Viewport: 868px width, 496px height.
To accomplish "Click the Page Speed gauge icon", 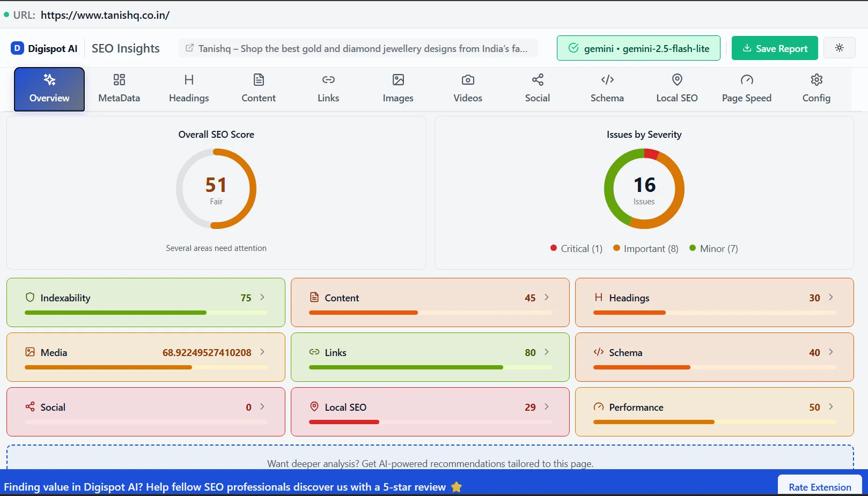I will point(746,79).
